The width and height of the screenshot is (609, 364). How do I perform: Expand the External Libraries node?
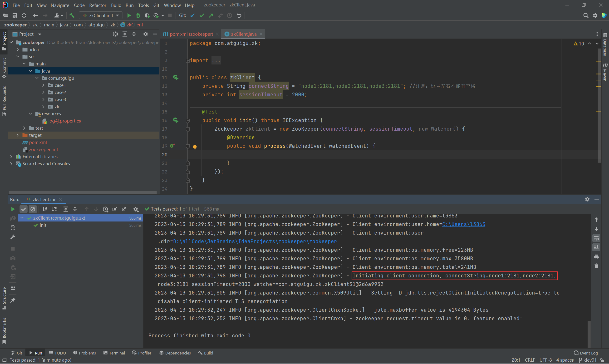11,157
